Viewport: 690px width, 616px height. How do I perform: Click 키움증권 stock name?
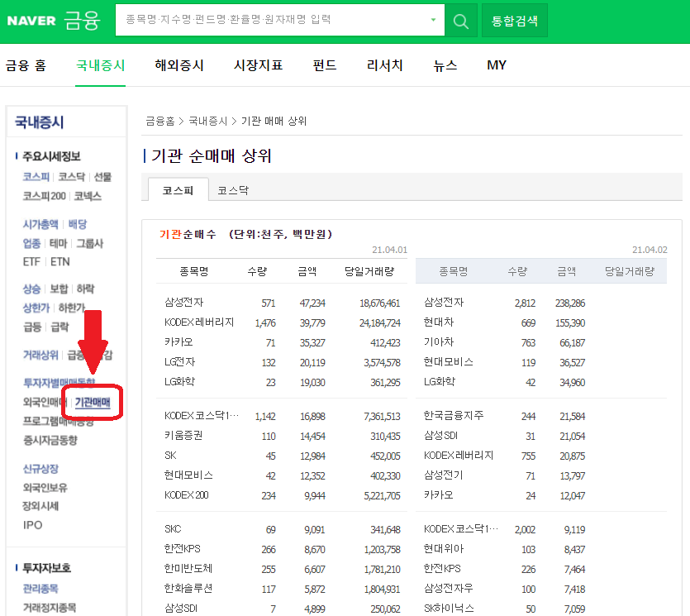pyautogui.click(x=183, y=436)
